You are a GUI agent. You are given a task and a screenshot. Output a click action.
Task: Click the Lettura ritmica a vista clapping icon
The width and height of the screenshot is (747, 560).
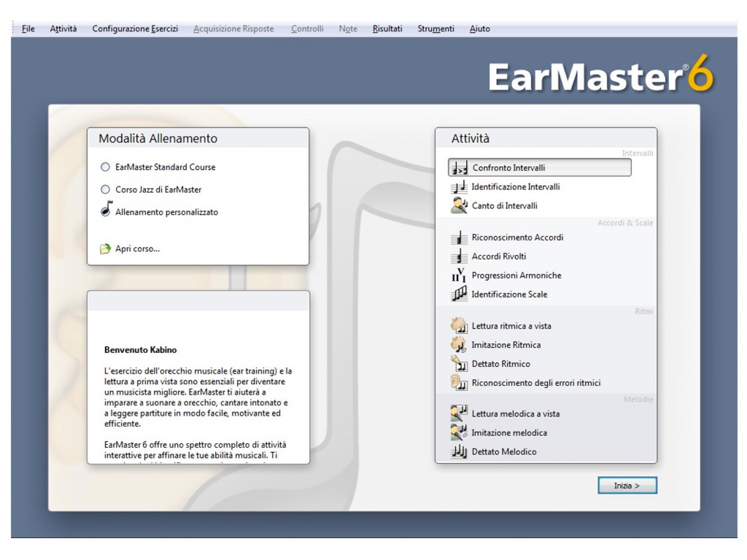[459, 326]
